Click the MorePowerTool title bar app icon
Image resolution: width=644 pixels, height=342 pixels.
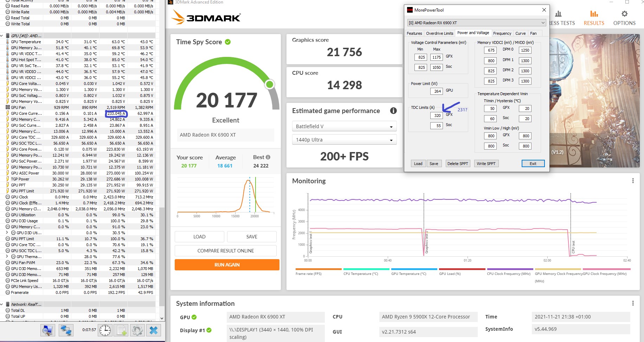tap(410, 10)
